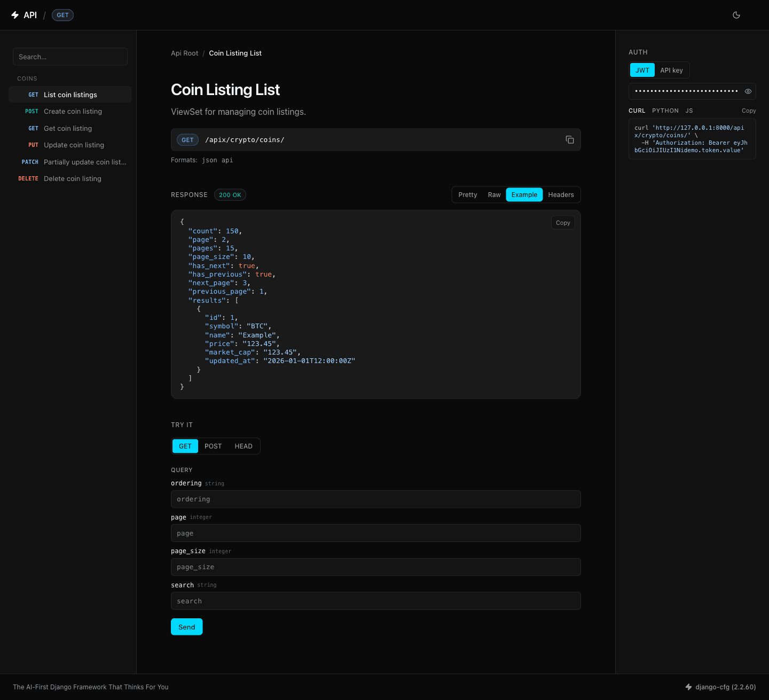769x700 pixels.
Task: Focus the page query field
Action: coord(376,533)
